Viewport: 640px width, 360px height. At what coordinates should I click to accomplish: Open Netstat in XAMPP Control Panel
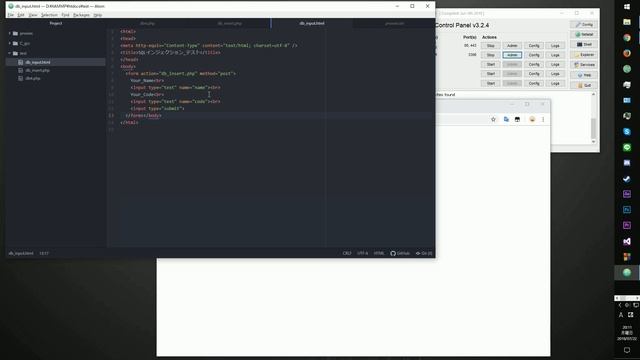click(584, 34)
